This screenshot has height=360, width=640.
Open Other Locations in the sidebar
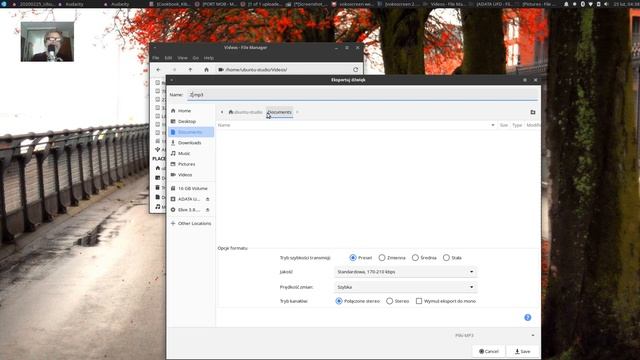[x=191, y=223]
